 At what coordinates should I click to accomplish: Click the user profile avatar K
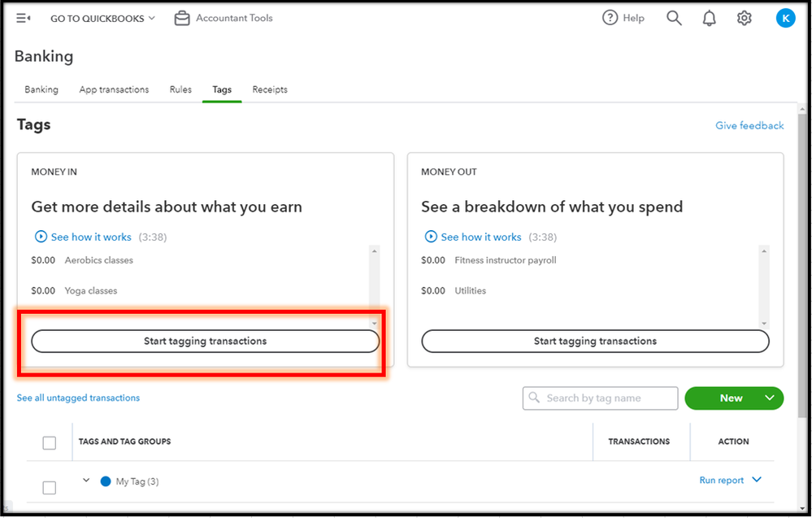pyautogui.click(x=785, y=18)
